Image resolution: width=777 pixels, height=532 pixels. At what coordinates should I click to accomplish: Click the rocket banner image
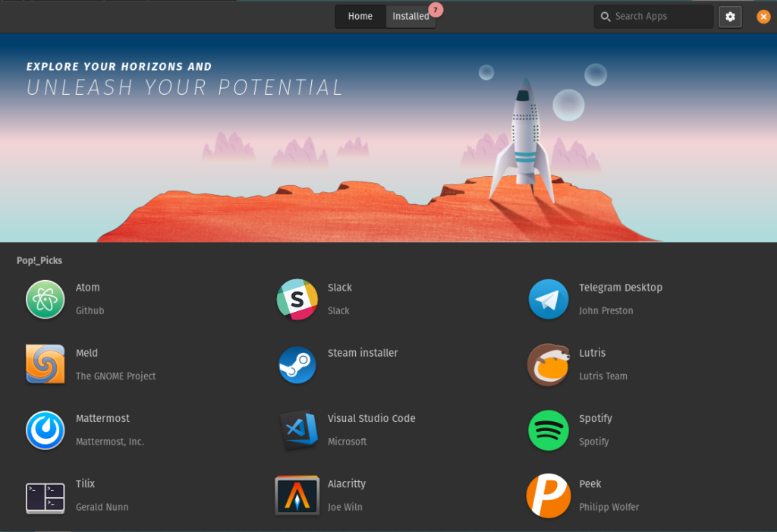tap(388, 138)
